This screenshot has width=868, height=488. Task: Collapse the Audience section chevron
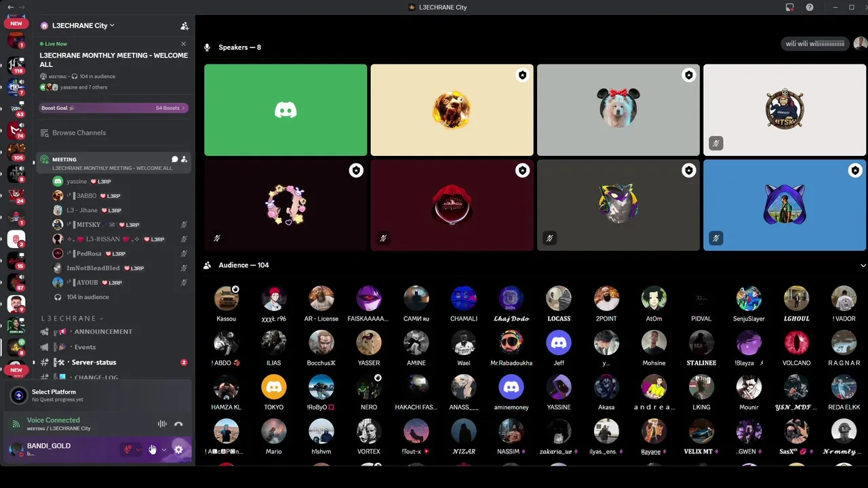click(x=863, y=266)
